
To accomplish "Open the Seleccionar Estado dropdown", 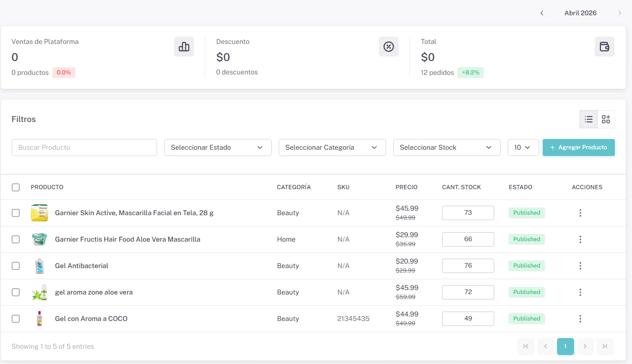I will pyautogui.click(x=218, y=147).
